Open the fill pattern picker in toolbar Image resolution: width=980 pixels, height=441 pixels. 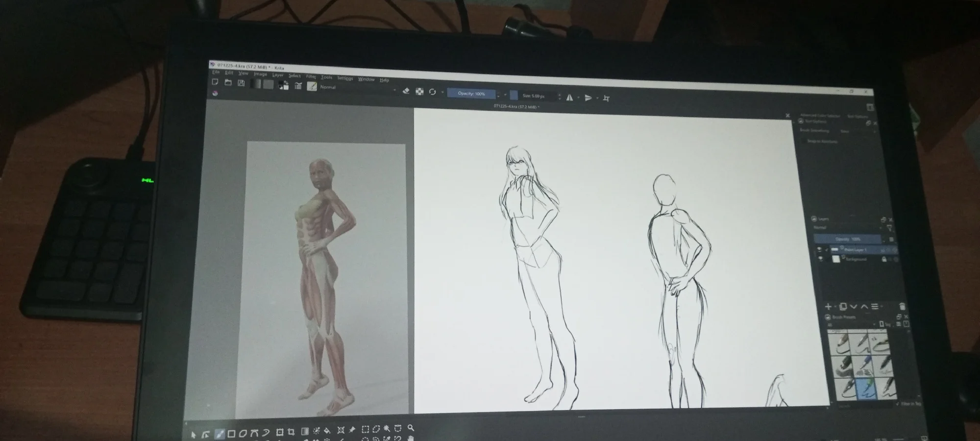[268, 84]
